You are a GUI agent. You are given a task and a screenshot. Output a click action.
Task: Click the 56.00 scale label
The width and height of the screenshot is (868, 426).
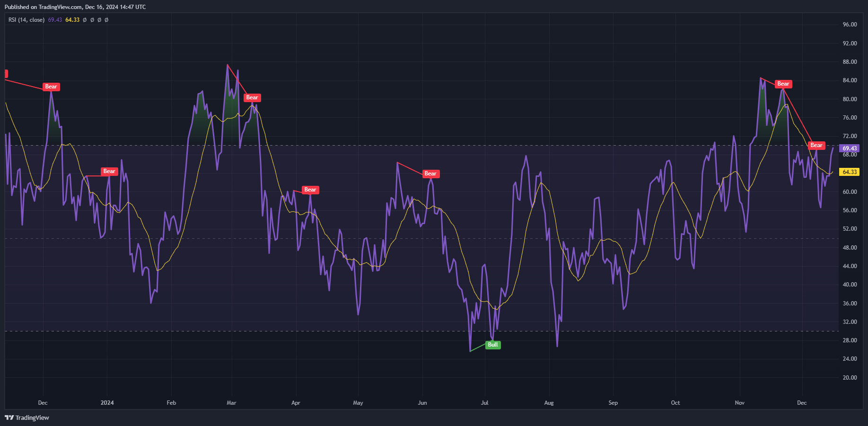click(850, 210)
